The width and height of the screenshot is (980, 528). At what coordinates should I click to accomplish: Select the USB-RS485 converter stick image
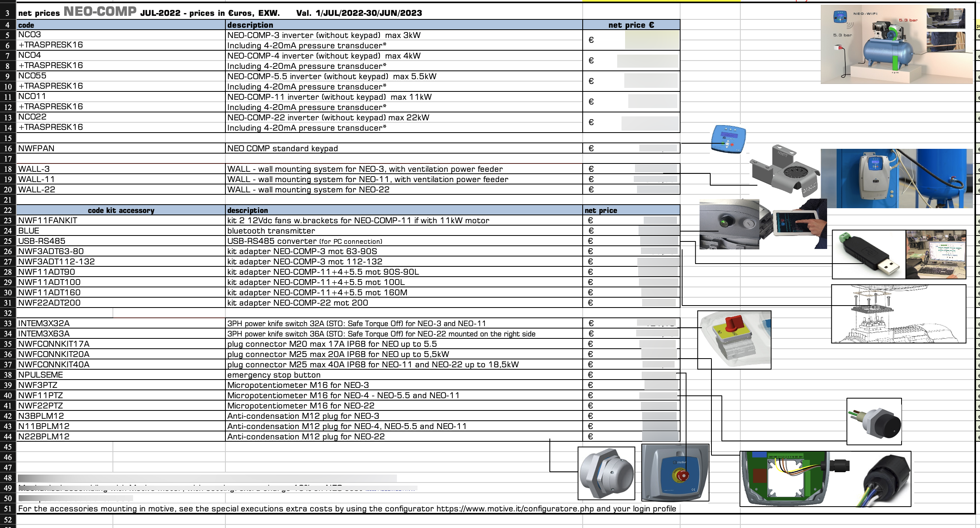(x=869, y=255)
